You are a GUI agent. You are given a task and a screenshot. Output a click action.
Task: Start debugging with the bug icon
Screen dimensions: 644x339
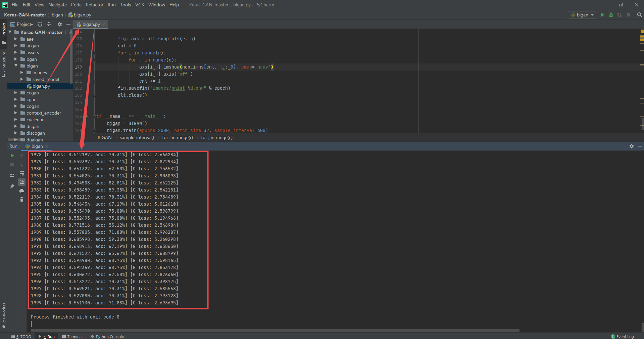tap(611, 15)
